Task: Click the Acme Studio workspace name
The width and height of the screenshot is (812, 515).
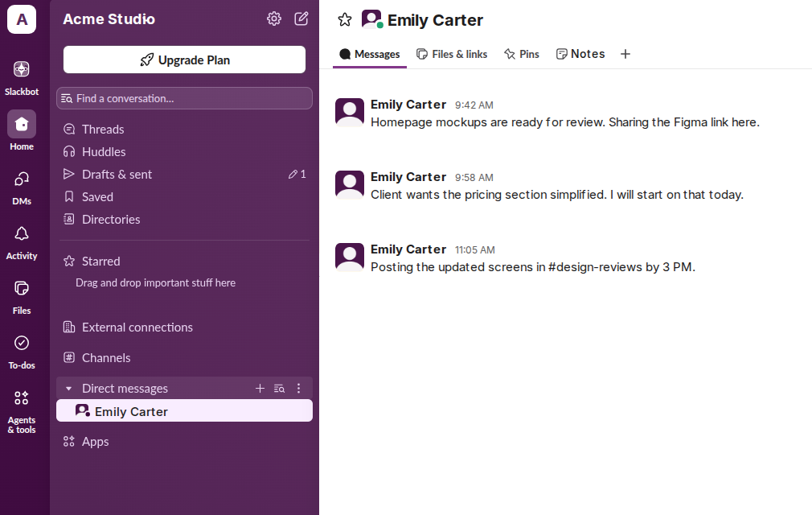Action: 109,19
